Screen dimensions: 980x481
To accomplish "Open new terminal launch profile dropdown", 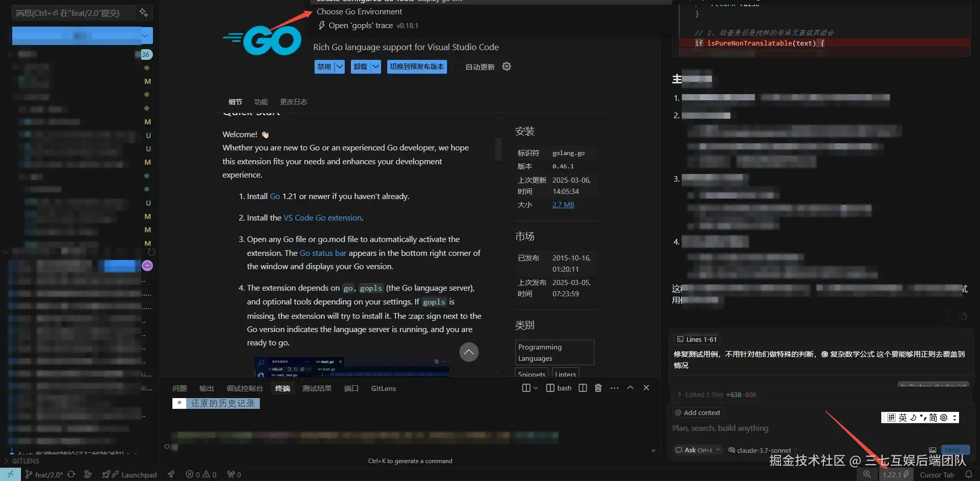I will (x=536, y=388).
